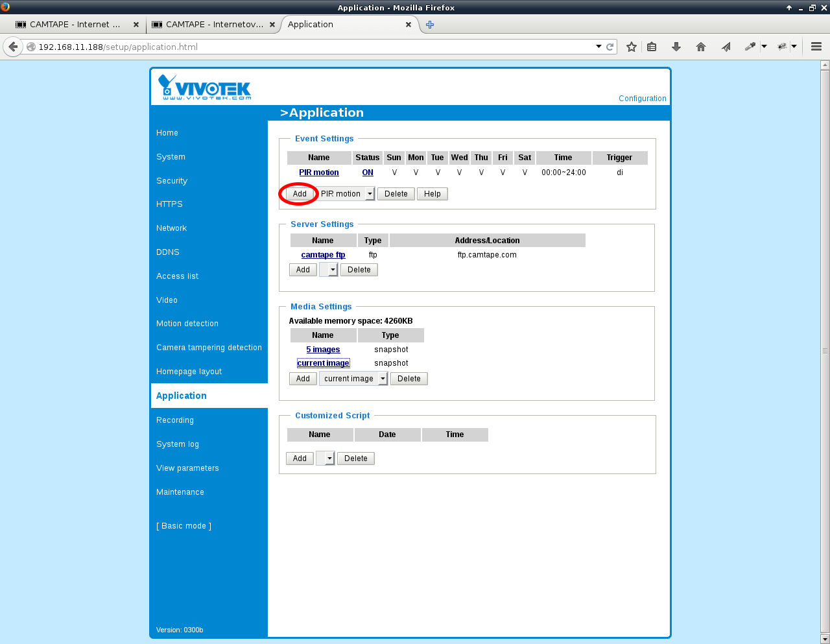Open Camera tampering detection in sidebar
The image size is (830, 644).
[x=209, y=348]
